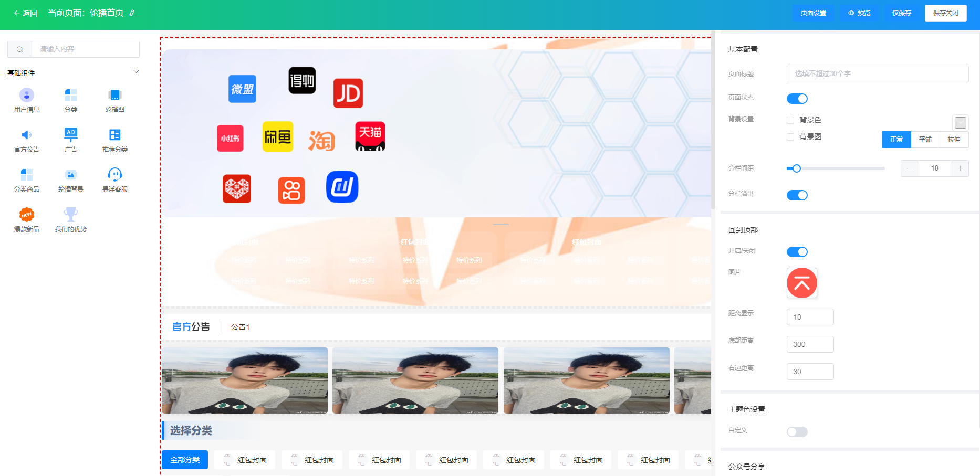Select the 轮播图 carousel component icon

(114, 96)
